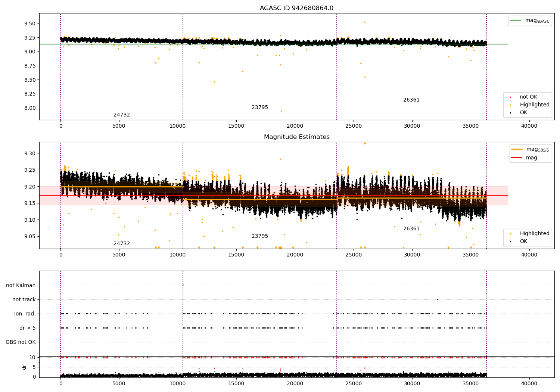
Task: Click the 'not Kalman' row label
Action: pos(21,286)
